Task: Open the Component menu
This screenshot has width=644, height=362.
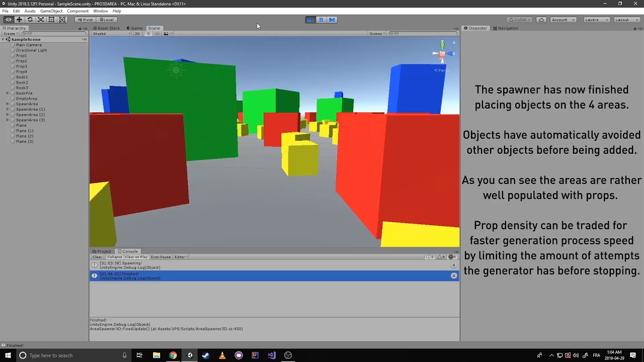Action: pos(78,11)
